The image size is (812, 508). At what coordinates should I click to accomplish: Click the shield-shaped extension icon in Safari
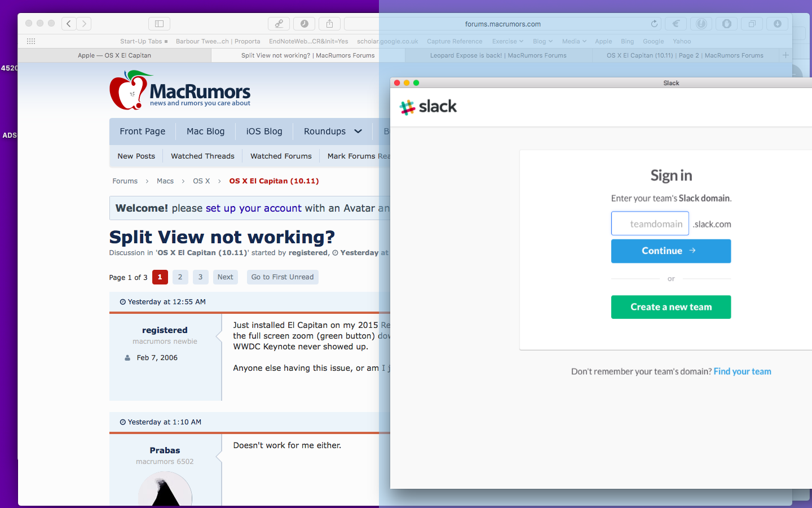coord(726,24)
